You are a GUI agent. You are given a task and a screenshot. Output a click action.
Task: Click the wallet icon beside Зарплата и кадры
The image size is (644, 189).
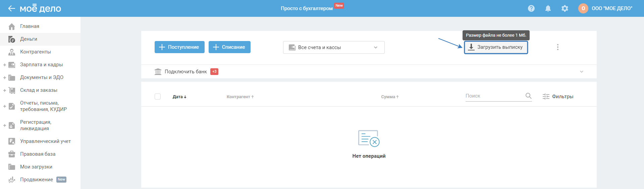coord(12,65)
